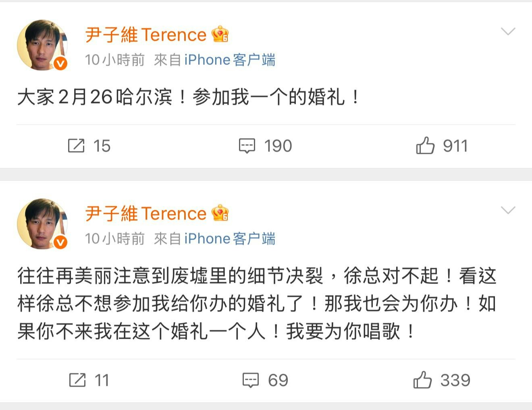The width and height of the screenshot is (532, 410).
Task: Open comments icon on post with 69 comments
Action: click(250, 380)
